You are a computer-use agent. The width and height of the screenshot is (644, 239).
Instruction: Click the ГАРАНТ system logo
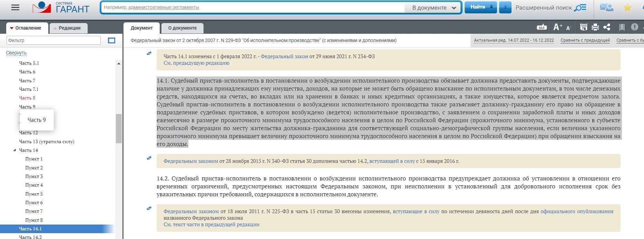point(61,8)
